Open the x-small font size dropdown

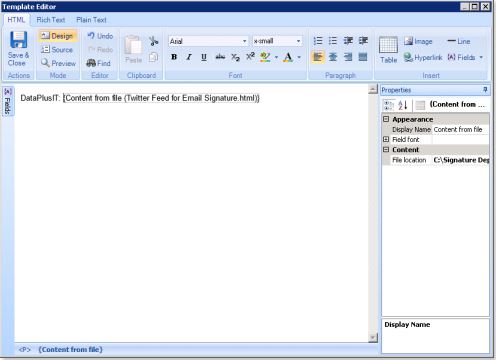(298, 41)
